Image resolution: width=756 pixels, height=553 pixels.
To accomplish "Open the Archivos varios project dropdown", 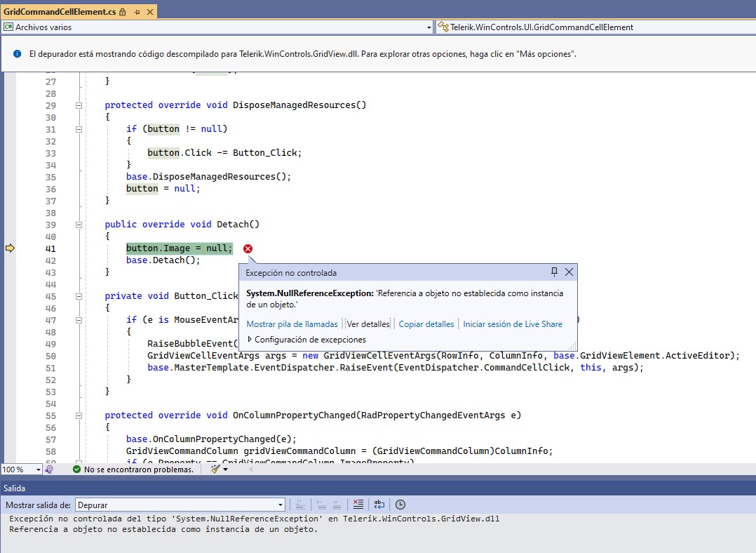I will tap(428, 27).
